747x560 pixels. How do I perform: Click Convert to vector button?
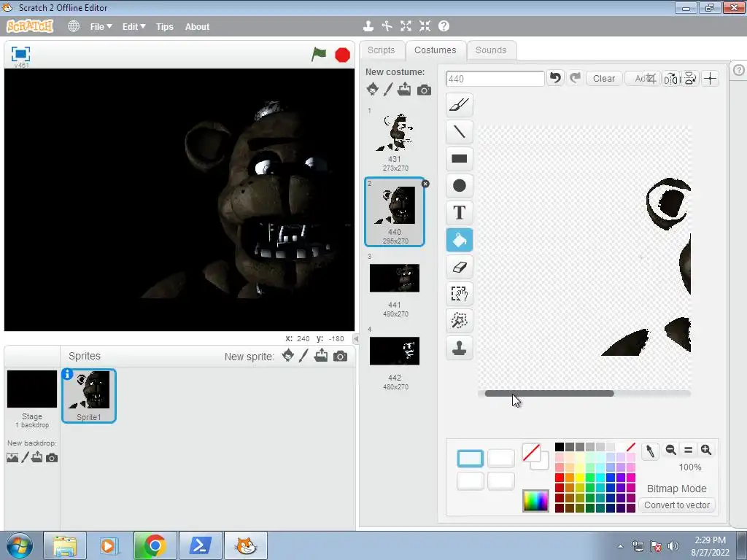[x=677, y=505]
